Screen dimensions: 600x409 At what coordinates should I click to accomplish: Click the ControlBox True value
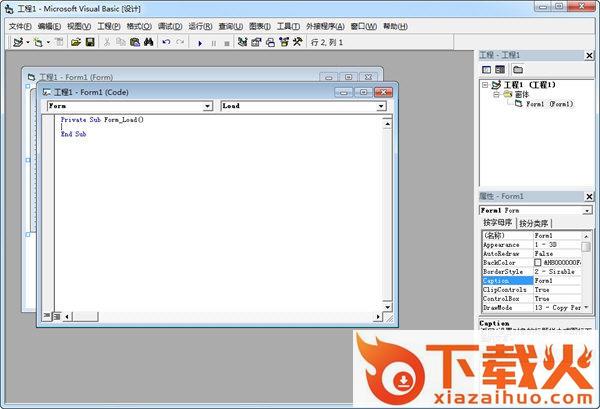coord(558,298)
